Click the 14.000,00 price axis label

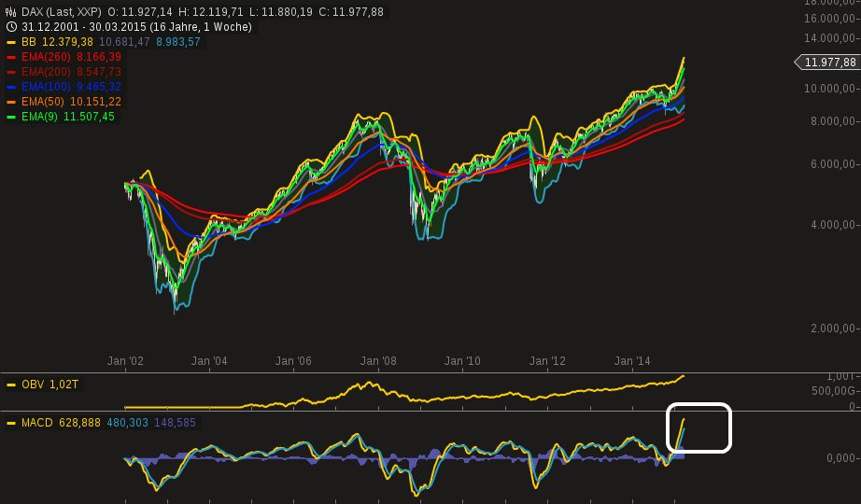point(830,38)
